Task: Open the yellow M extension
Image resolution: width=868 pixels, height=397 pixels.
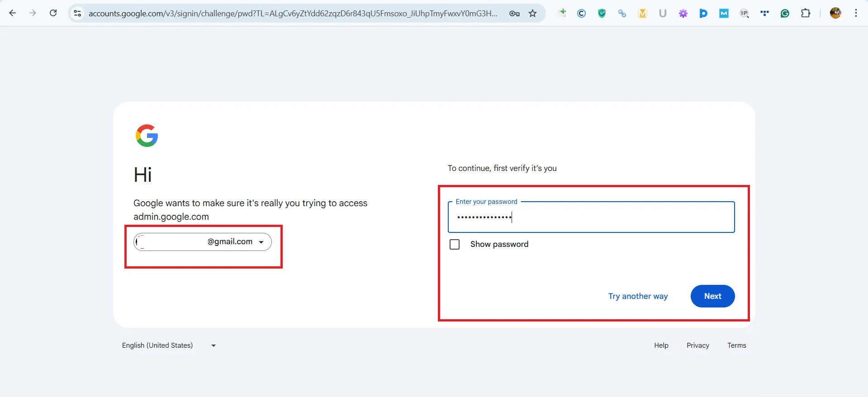Action: 642,14
